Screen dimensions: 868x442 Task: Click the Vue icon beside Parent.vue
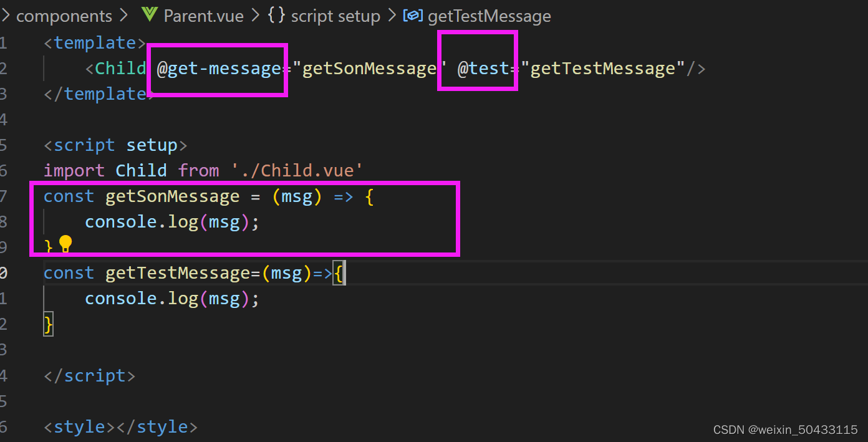(x=150, y=14)
